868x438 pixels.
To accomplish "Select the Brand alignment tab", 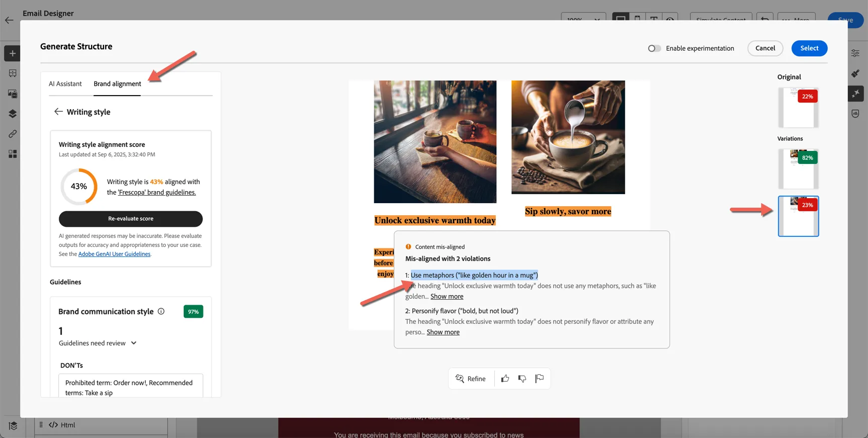I will [117, 84].
